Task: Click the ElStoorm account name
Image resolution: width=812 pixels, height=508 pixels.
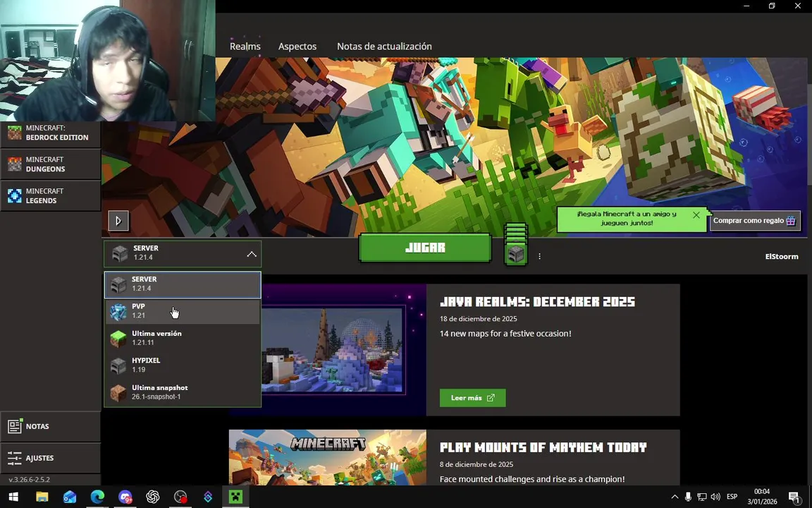Action: (x=782, y=257)
